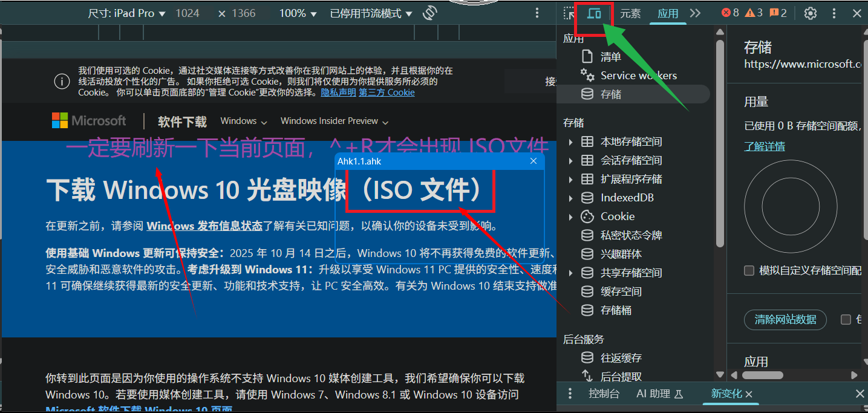Open the DevTools customize menu dots
This screenshot has width=868, height=413.
(834, 13)
